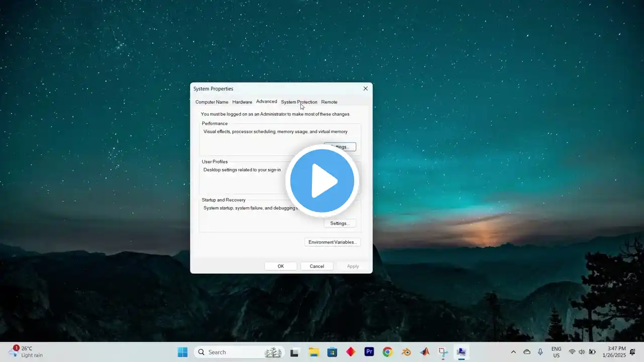Switch to the Computer Name tab
The width and height of the screenshot is (644, 362).
[211, 102]
